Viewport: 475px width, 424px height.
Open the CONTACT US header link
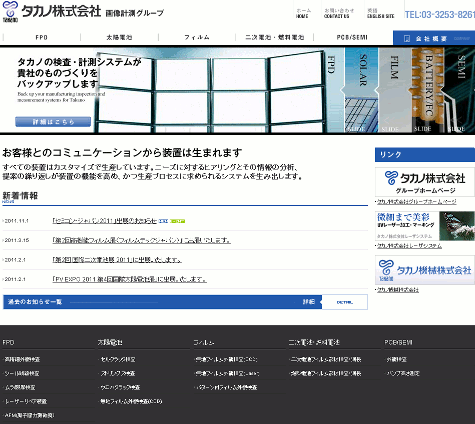pyautogui.click(x=339, y=13)
